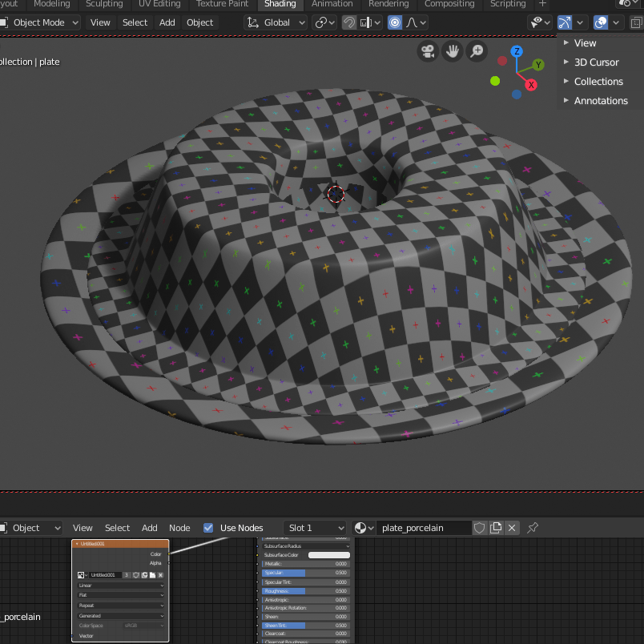Toggle snapping magnet icon

coord(349,22)
